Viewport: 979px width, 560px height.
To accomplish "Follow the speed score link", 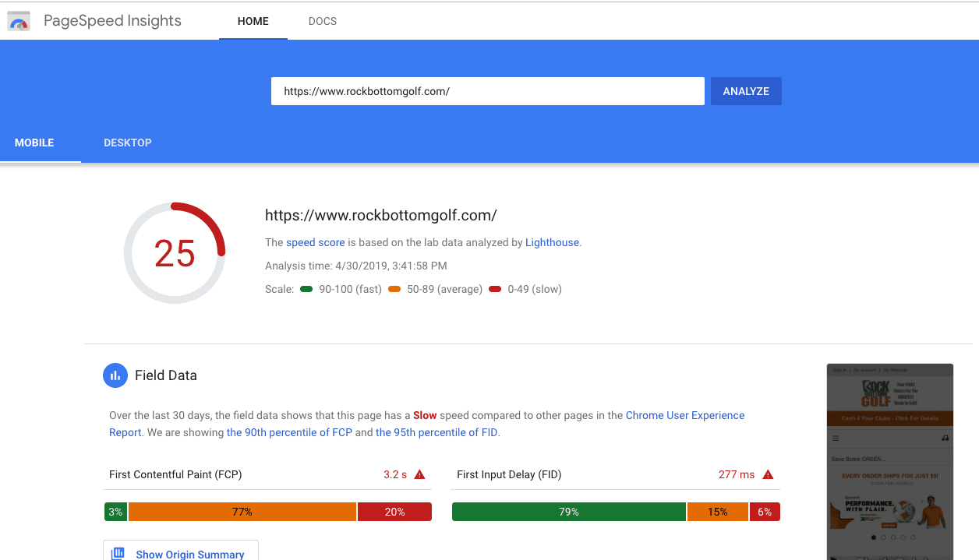I will 315,242.
